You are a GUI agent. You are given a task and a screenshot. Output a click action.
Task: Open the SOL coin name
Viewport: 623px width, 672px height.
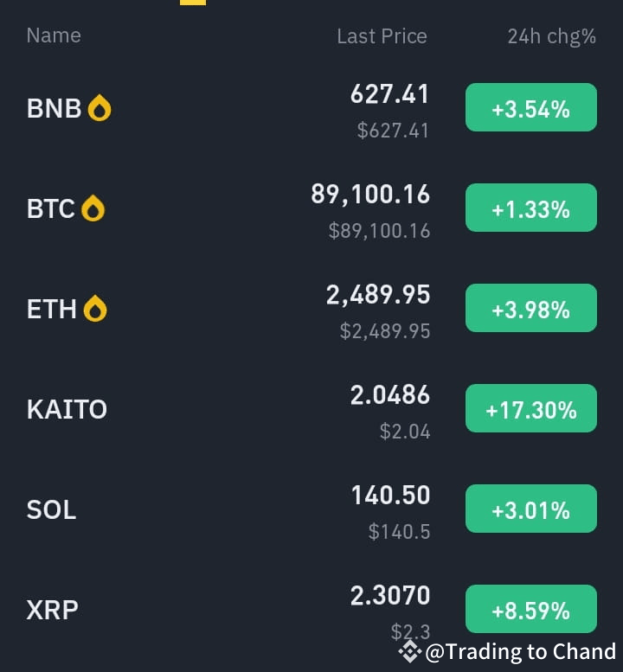[51, 509]
